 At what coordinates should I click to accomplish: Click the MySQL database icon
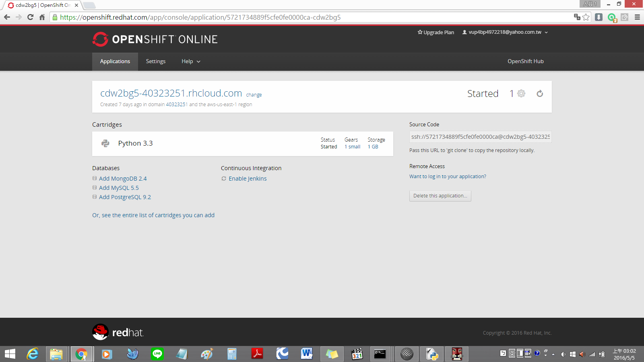(x=95, y=187)
